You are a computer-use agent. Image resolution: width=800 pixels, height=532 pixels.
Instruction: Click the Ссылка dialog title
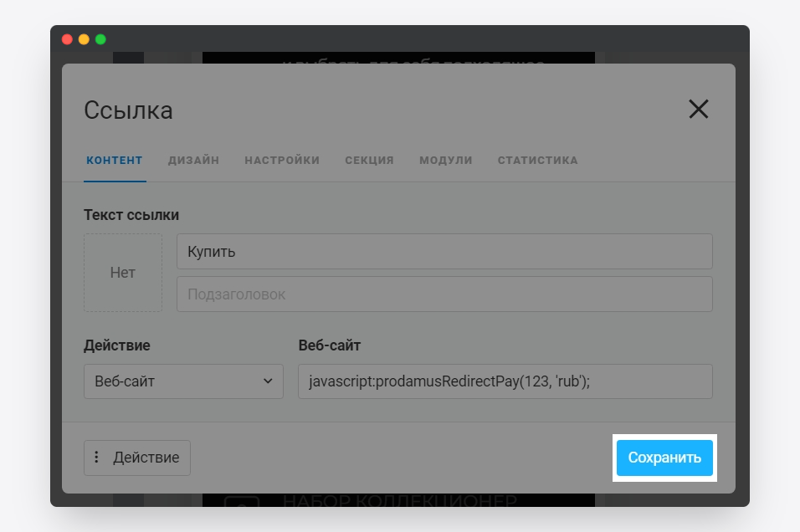click(128, 110)
